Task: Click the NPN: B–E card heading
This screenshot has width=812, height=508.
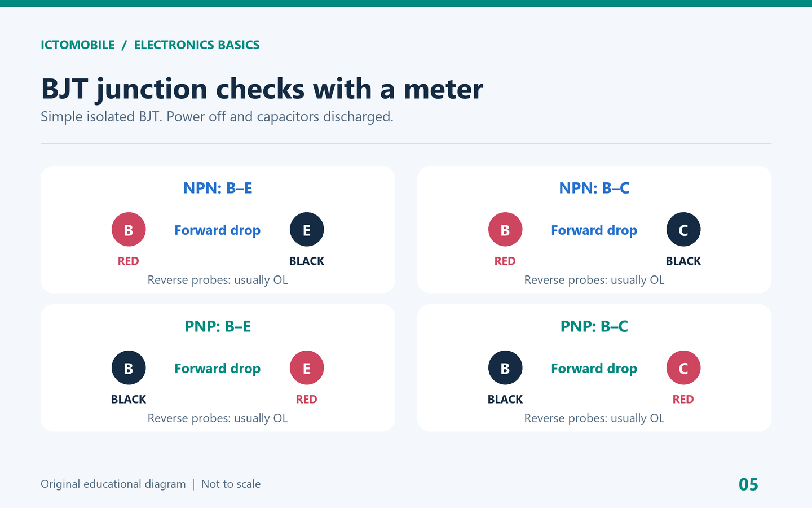Action: 218,188
